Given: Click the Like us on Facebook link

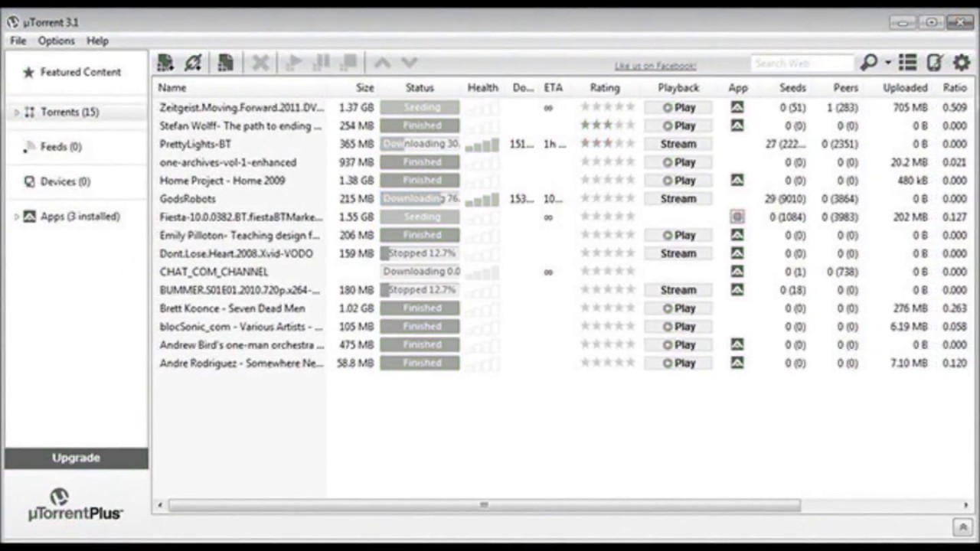Looking at the screenshot, I should click(x=655, y=66).
